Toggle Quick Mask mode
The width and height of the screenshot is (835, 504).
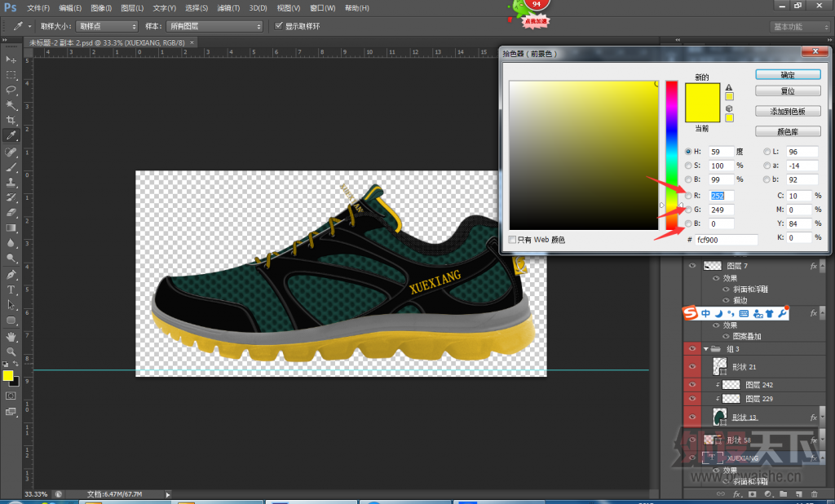pos(11,396)
